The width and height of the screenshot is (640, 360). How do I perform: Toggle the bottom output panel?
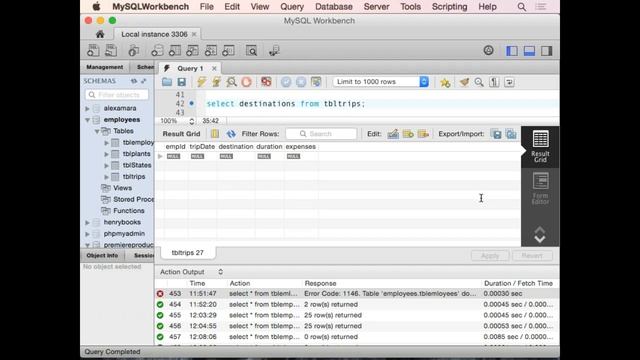529,51
